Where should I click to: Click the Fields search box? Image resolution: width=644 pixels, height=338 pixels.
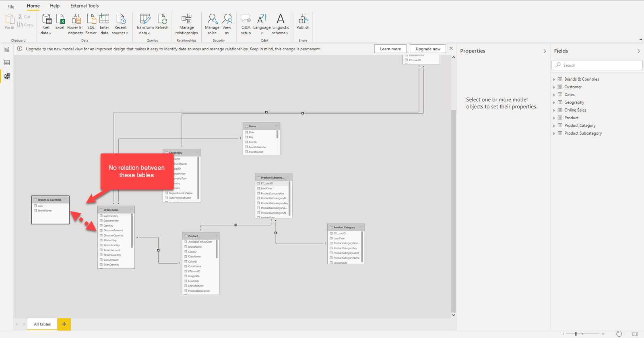point(597,65)
